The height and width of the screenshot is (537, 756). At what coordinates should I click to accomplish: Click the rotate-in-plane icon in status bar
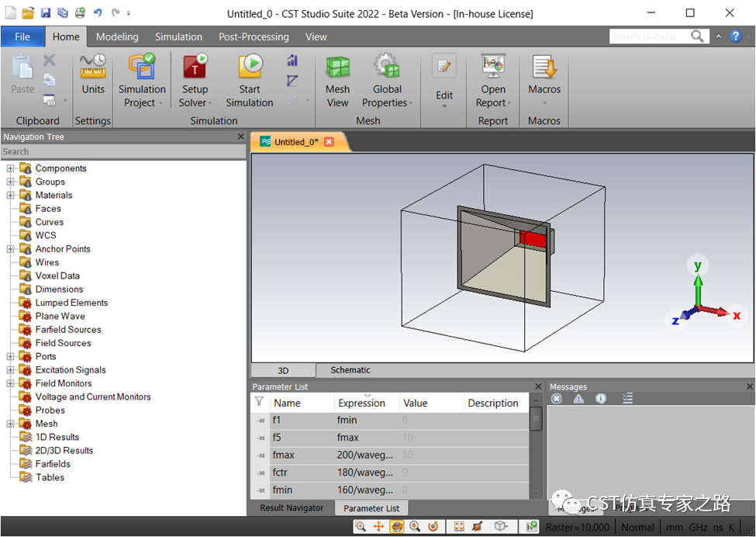tap(433, 526)
